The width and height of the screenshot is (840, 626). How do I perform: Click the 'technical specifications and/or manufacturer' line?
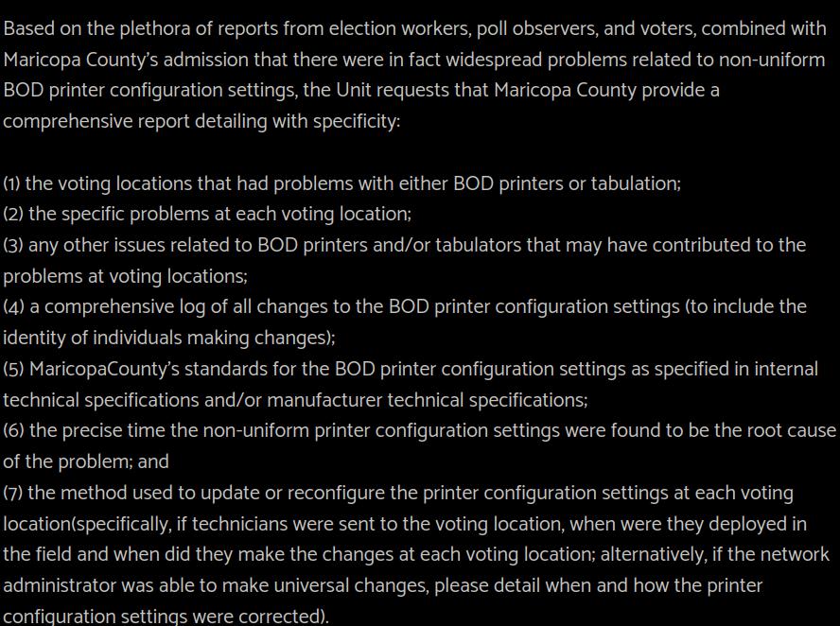pos(295,400)
